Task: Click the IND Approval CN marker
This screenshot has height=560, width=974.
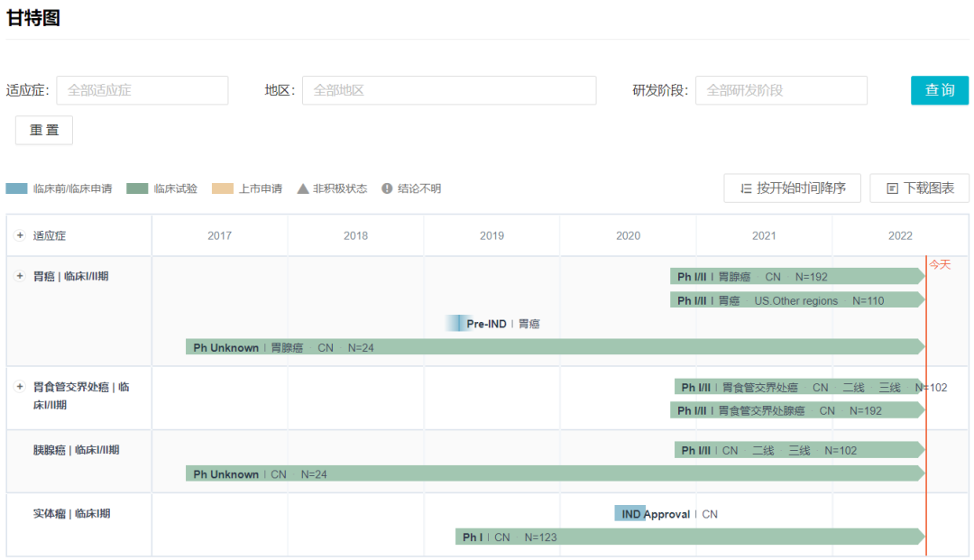Action: [x=629, y=514]
